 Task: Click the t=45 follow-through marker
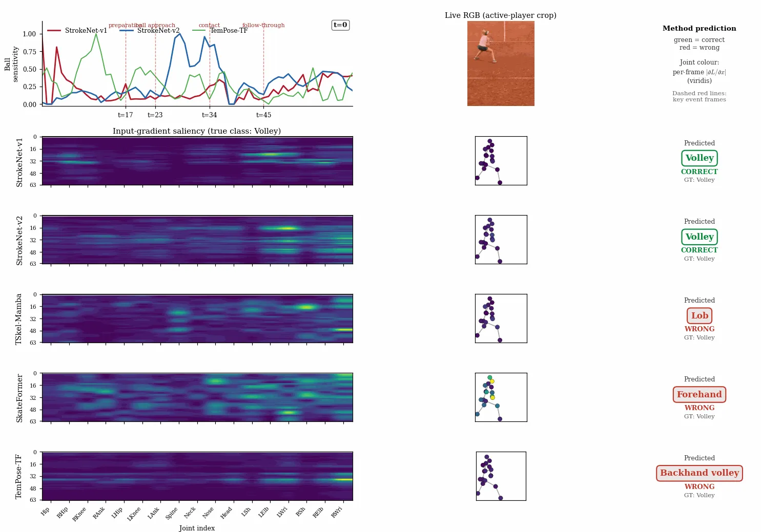point(264,115)
